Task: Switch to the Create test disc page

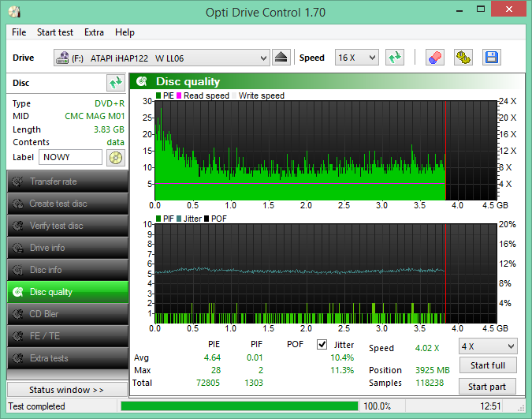Action: [x=68, y=204]
